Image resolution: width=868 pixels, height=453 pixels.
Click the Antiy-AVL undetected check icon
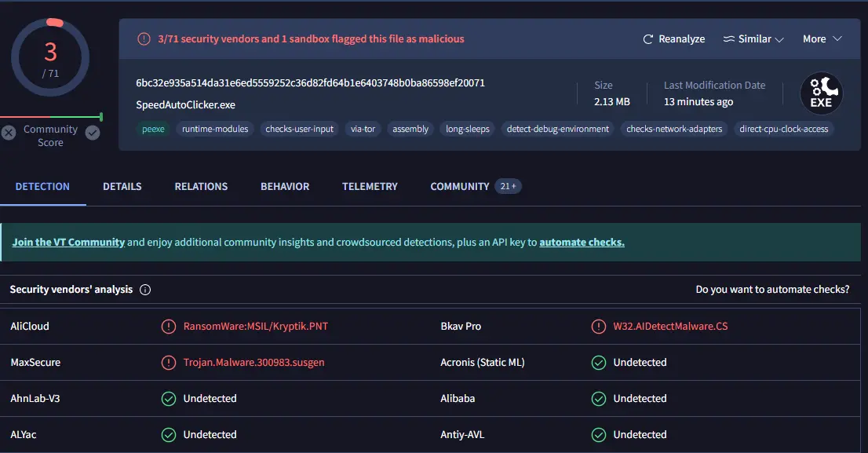598,435
